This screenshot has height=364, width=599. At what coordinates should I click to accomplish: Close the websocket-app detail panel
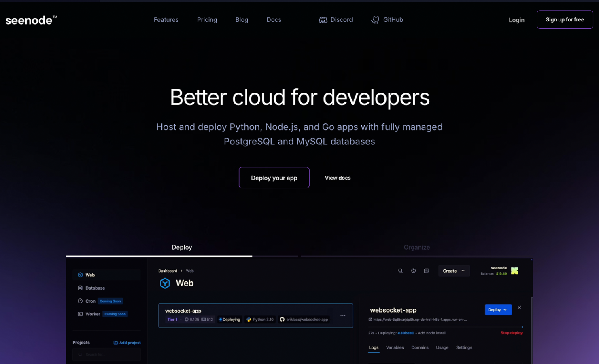(x=519, y=308)
